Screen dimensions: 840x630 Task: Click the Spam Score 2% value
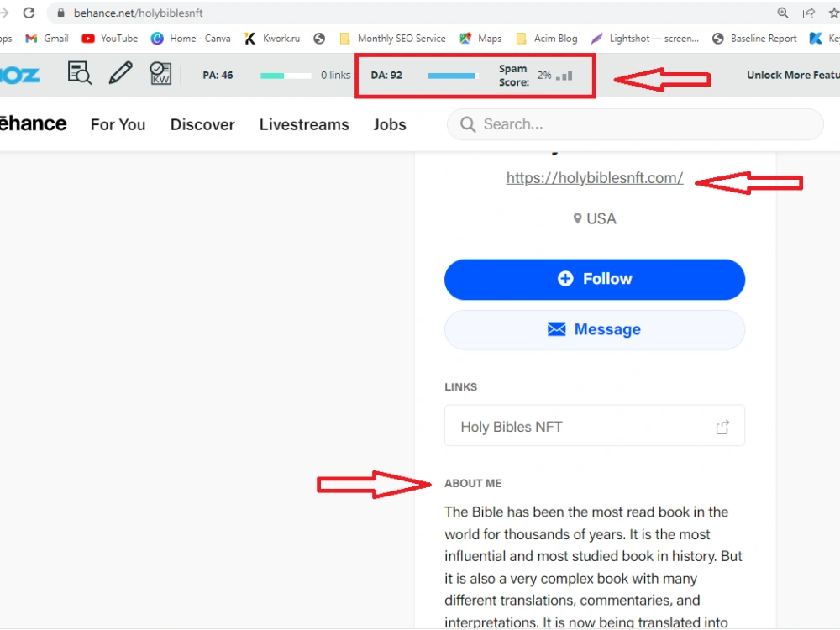coord(544,75)
